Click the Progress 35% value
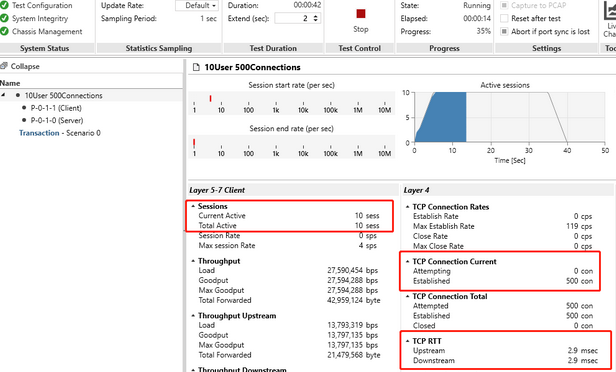 tap(483, 31)
